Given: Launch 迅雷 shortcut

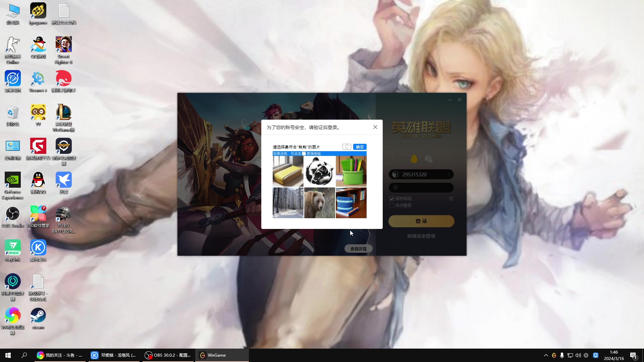Looking at the screenshot, I should pyautogui.click(x=64, y=183).
